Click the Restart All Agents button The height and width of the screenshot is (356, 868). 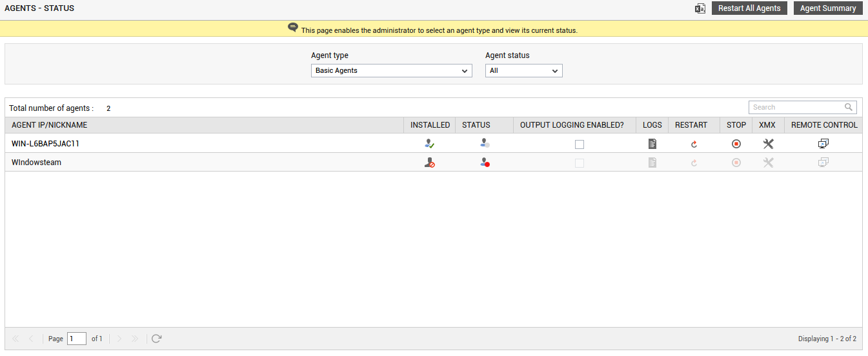(749, 8)
